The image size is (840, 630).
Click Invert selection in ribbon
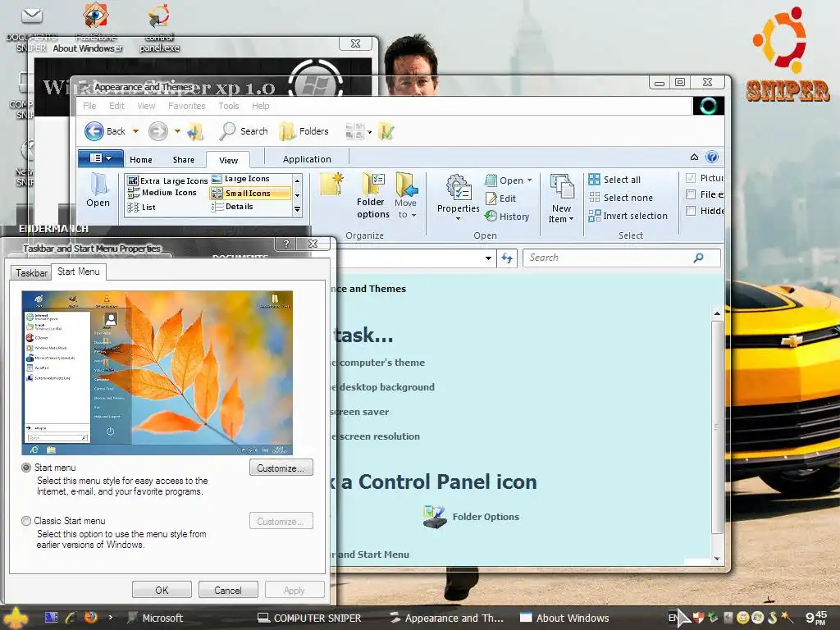tap(628, 216)
